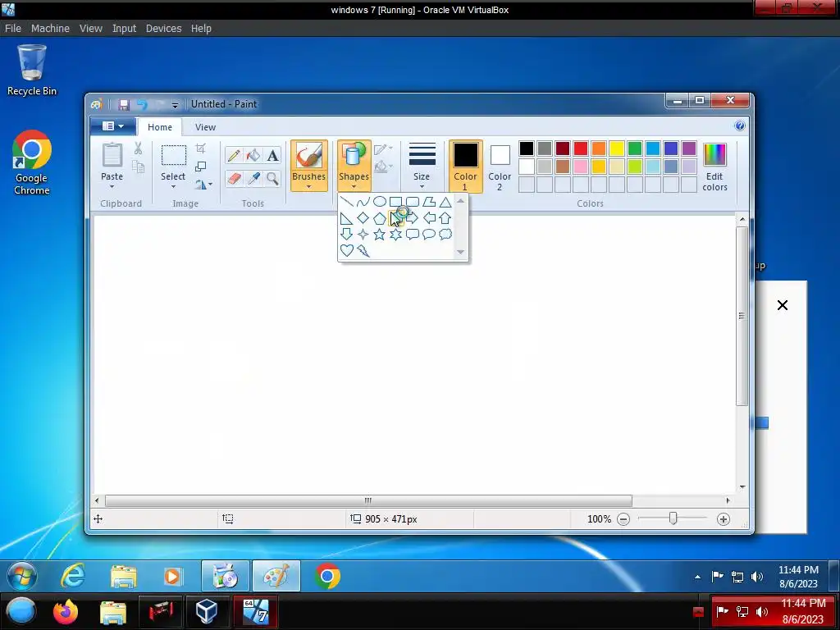This screenshot has width=840, height=630.
Task: Activate Color 2 selector
Action: click(500, 166)
